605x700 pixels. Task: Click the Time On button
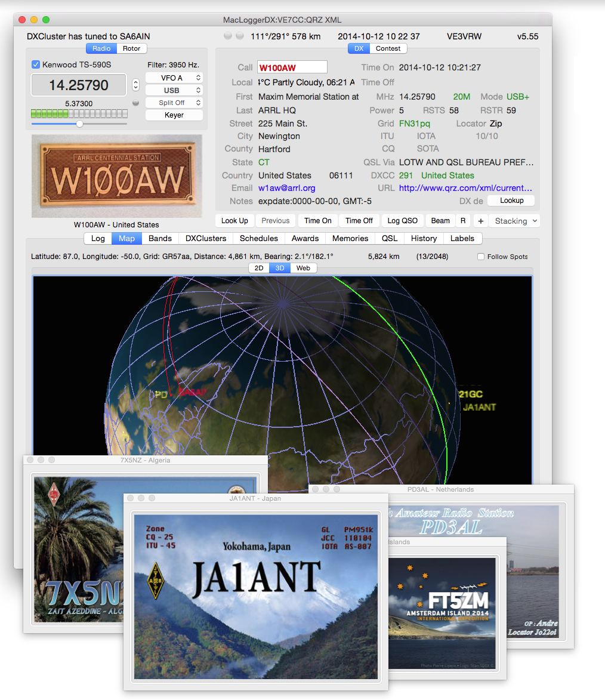pos(318,221)
